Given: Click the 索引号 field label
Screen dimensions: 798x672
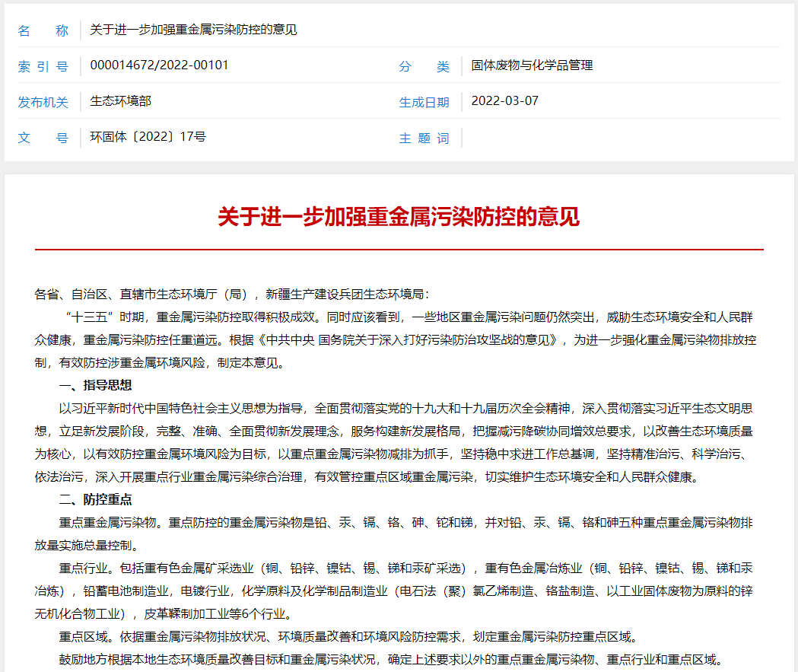Looking at the screenshot, I should click(x=43, y=66).
